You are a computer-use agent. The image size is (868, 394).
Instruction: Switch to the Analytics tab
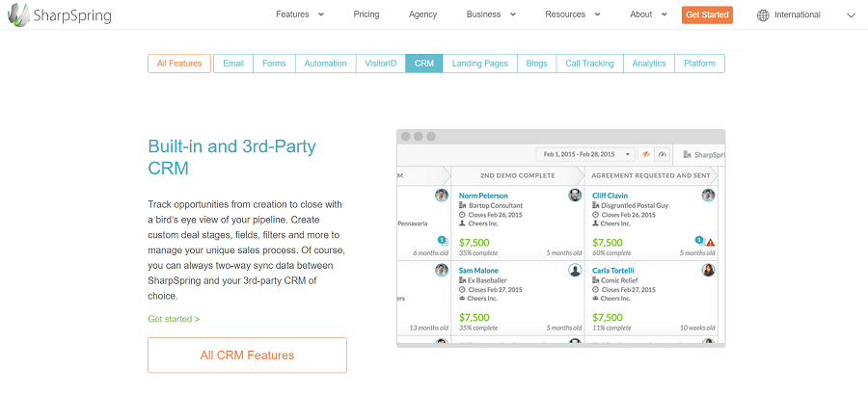click(x=649, y=64)
